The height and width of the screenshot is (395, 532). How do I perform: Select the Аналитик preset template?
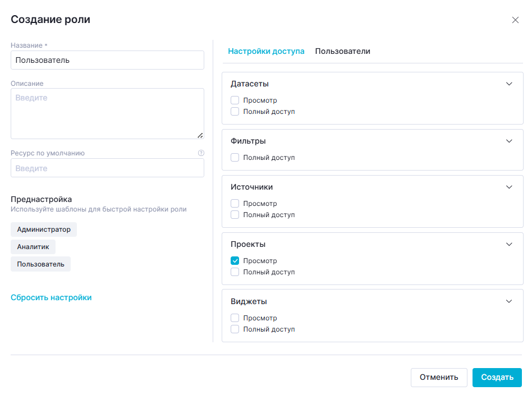33,247
